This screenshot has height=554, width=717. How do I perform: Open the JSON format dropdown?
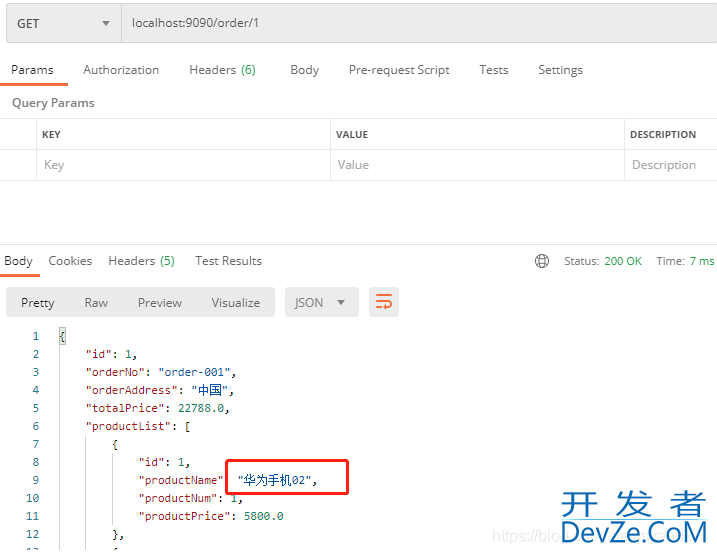point(321,302)
